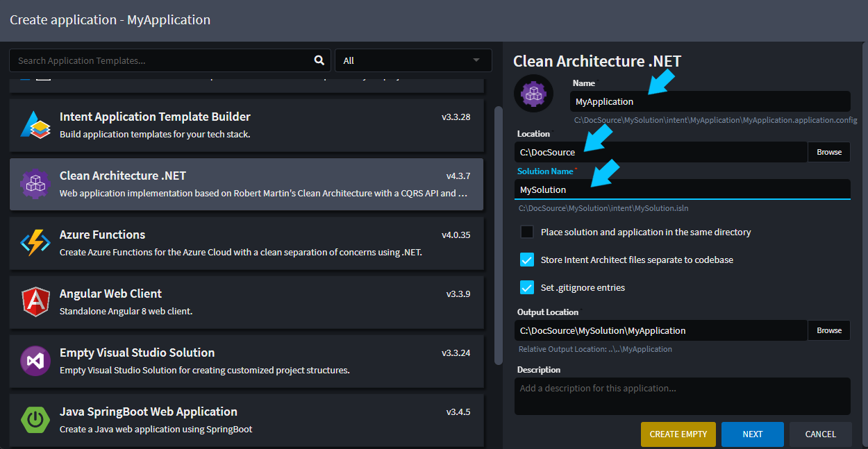The height and width of the screenshot is (449, 868).
Task: Click the large Clean Architecture icon in details panel
Action: [x=533, y=94]
